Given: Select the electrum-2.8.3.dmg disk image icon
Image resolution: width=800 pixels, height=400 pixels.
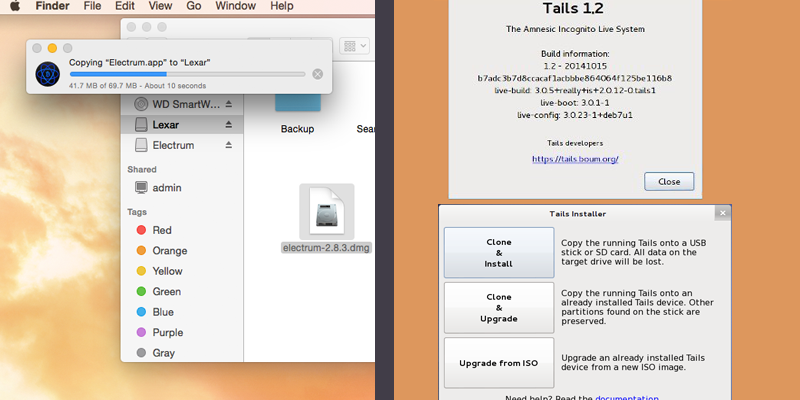Looking at the screenshot, I should pos(327,212).
